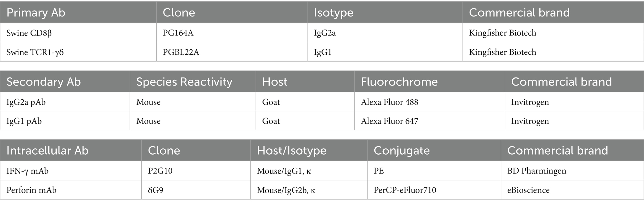Click the Primary Ab column header
The width and height of the screenshot is (644, 205).
[36, 13]
